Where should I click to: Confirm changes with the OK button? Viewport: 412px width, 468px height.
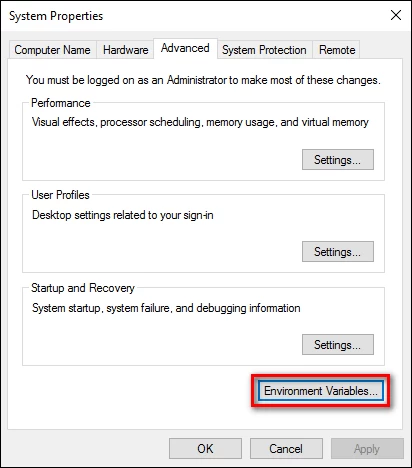205,449
